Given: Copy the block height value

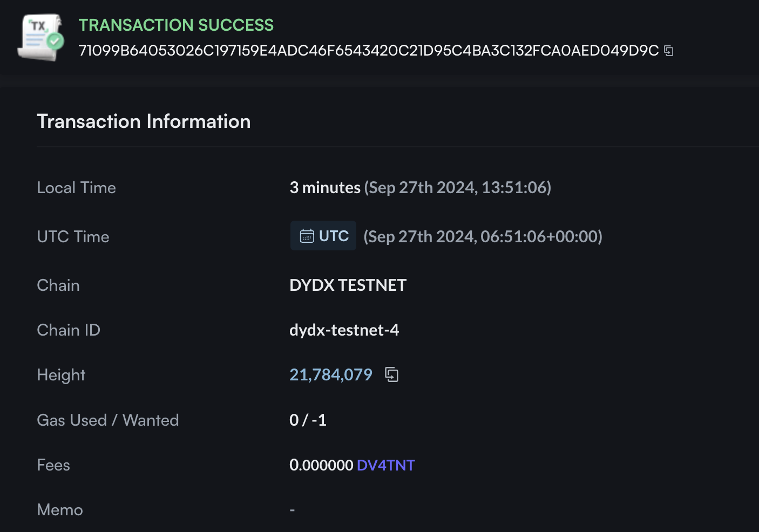Looking at the screenshot, I should 391,374.
